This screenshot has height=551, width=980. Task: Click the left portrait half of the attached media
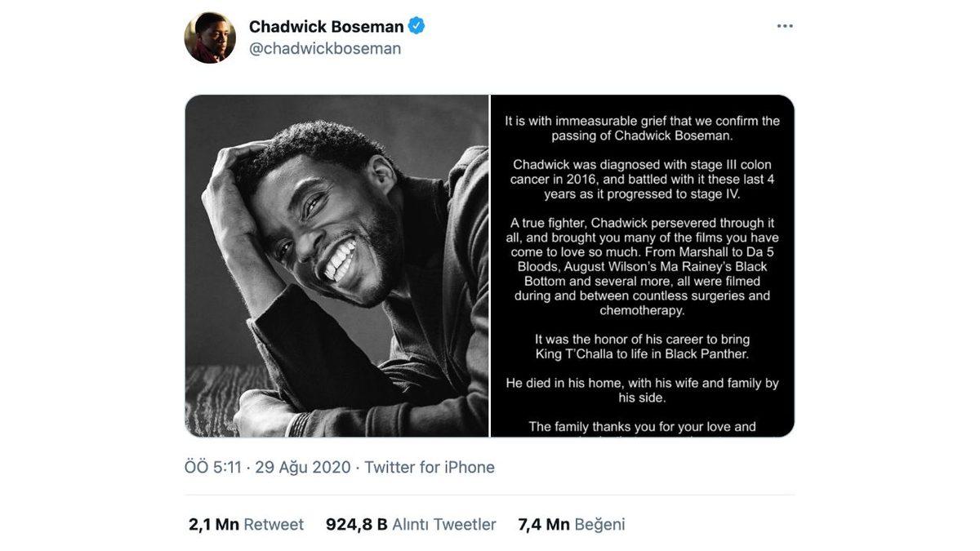coord(336,264)
